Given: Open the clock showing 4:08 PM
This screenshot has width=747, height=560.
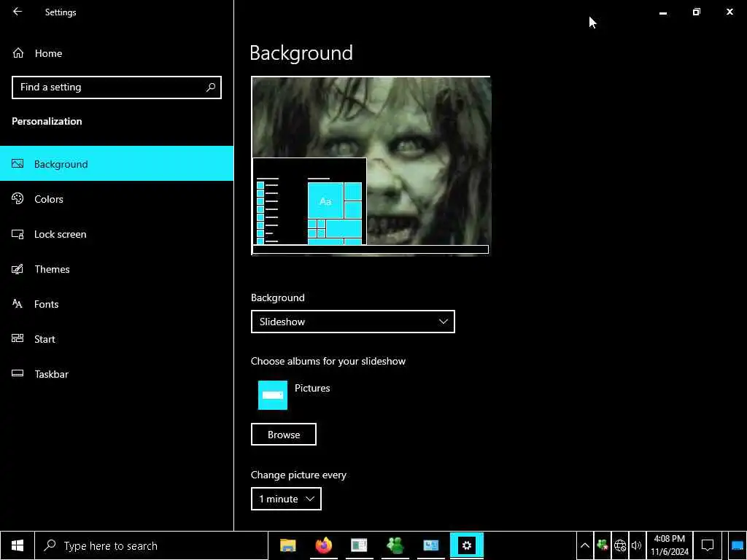Looking at the screenshot, I should pyautogui.click(x=670, y=545).
